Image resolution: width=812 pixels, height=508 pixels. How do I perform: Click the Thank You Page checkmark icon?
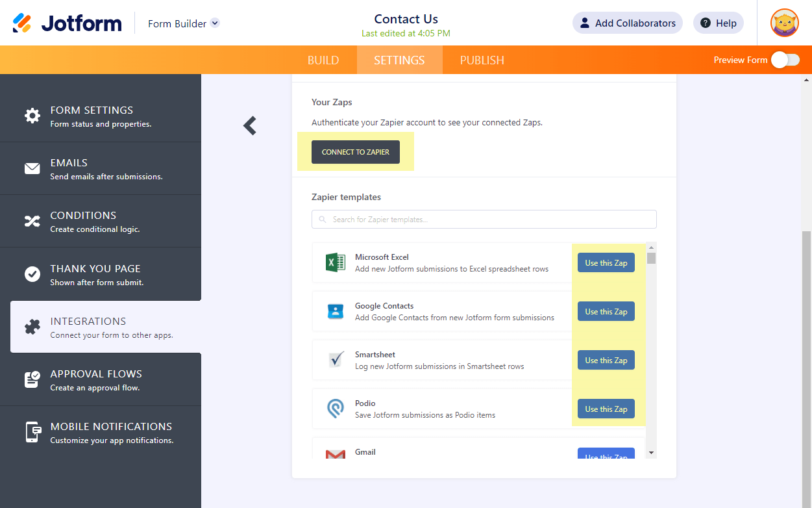[32, 274]
